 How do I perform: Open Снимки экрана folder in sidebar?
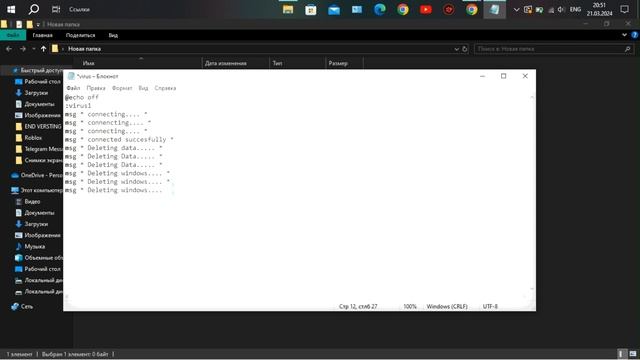38,160
